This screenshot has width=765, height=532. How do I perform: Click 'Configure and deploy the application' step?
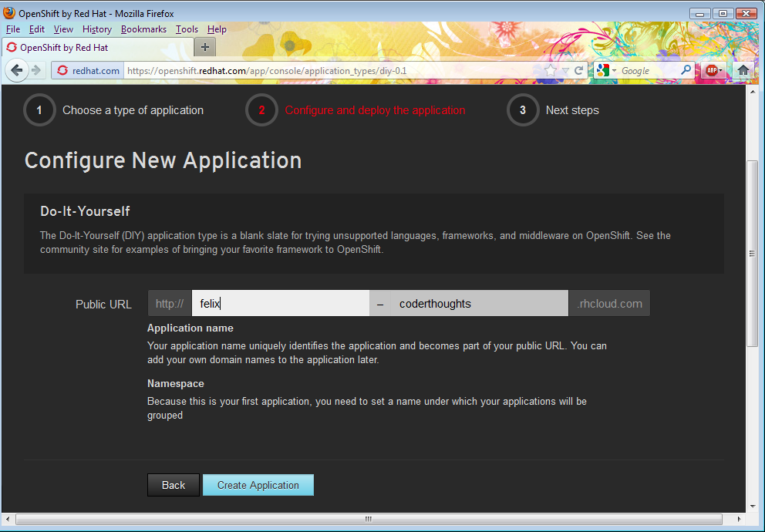coord(375,110)
